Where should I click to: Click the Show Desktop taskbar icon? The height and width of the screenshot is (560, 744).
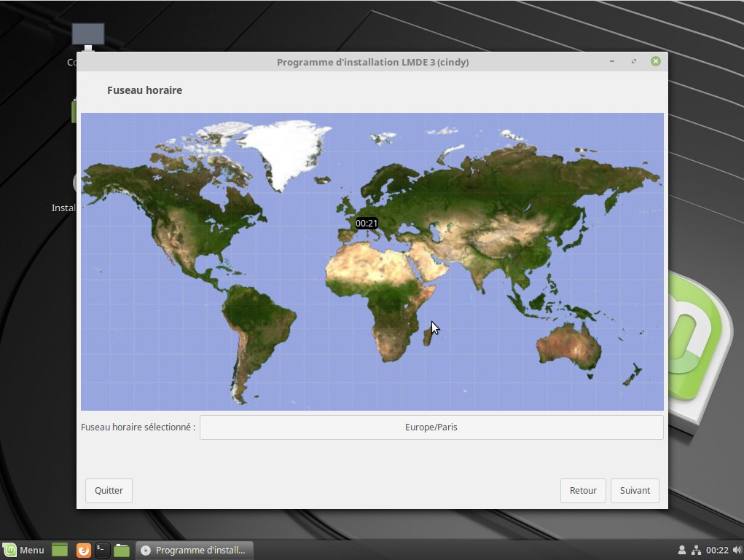tap(60, 551)
